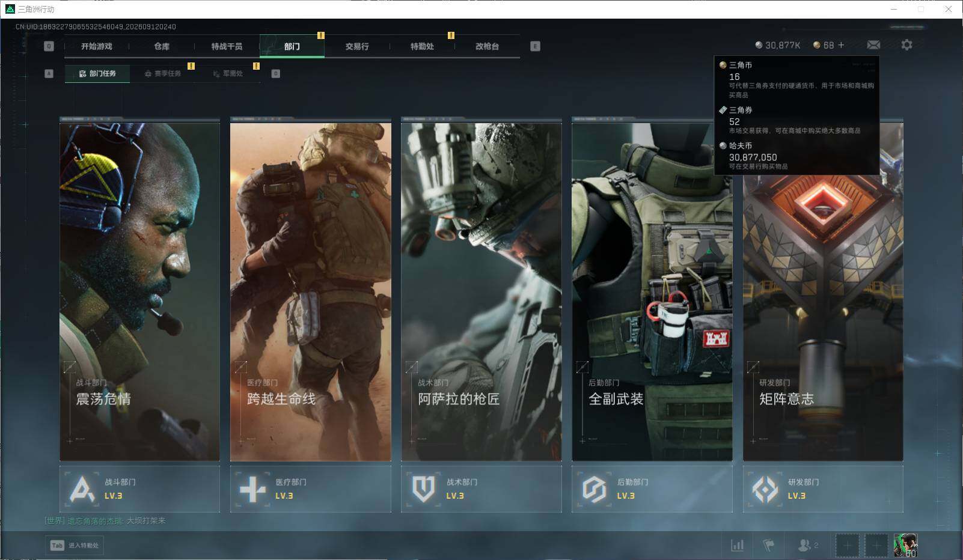Switch to the 特战干员 tab
963x560 pixels.
[227, 46]
